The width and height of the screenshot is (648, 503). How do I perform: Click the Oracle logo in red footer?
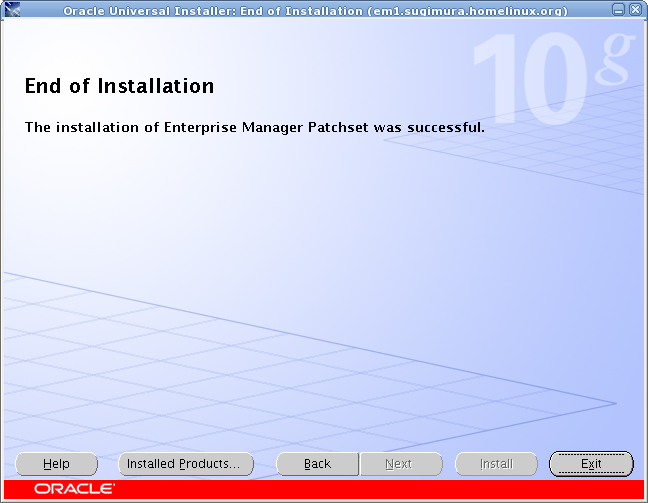tap(74, 489)
